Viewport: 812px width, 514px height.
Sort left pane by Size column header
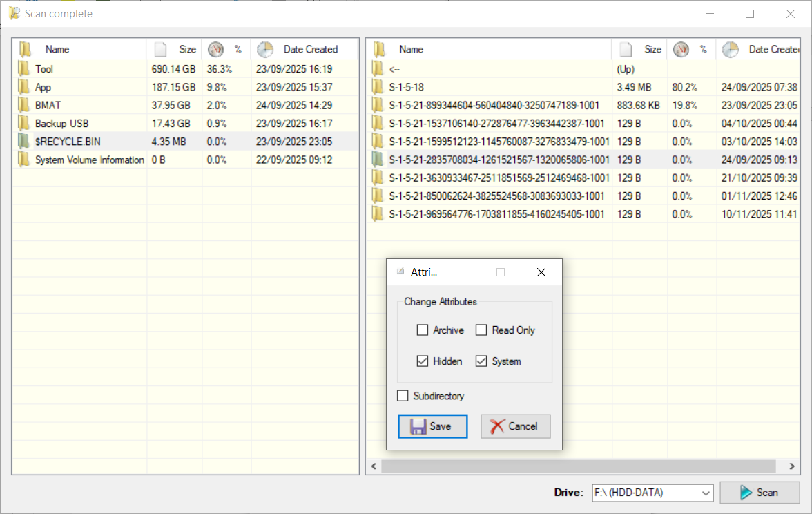tap(187, 50)
